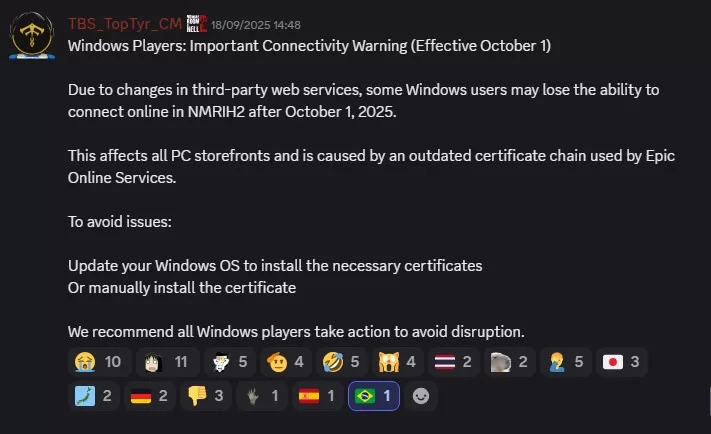Open the add reaction emoji picker
The width and height of the screenshot is (711, 434).
421,396
